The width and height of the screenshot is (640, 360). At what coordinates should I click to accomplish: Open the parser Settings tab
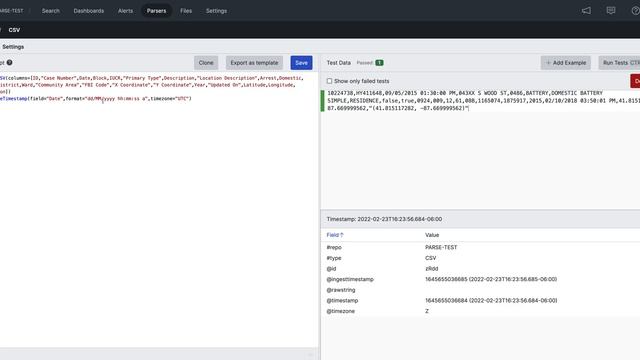[x=13, y=47]
